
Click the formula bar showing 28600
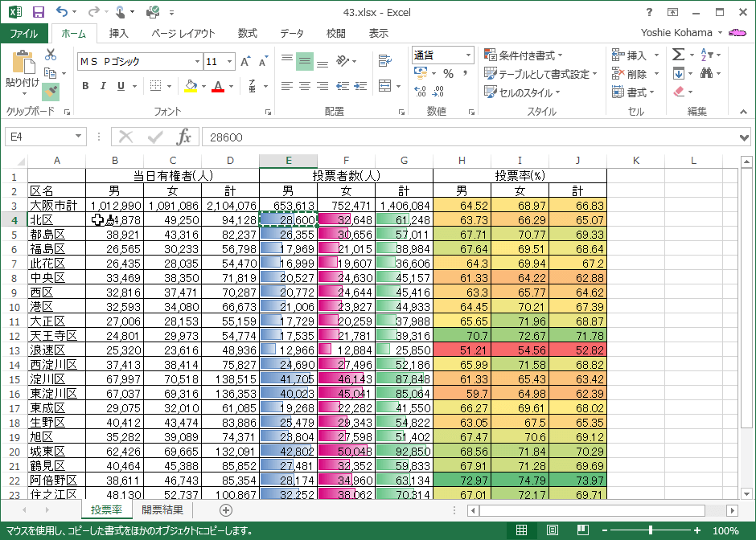(x=470, y=137)
